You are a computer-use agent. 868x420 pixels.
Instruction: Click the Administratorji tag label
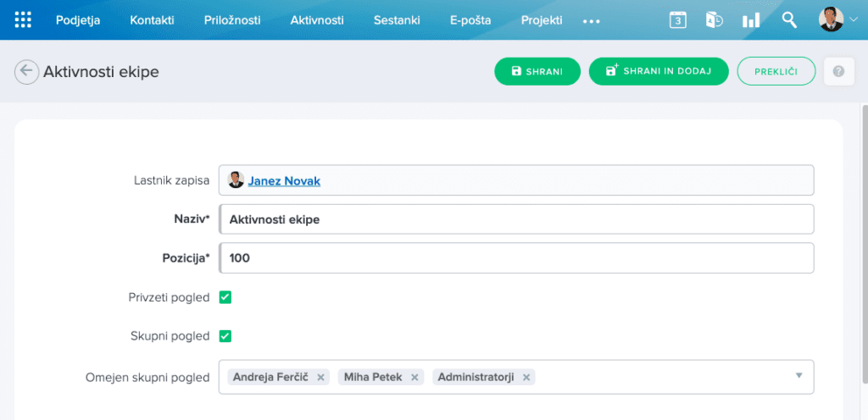point(476,378)
